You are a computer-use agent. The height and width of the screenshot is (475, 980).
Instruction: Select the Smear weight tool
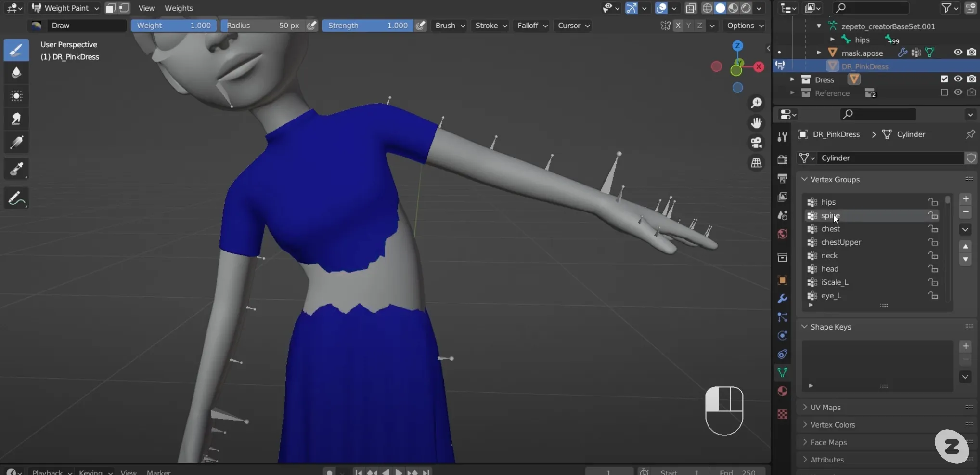(x=16, y=119)
